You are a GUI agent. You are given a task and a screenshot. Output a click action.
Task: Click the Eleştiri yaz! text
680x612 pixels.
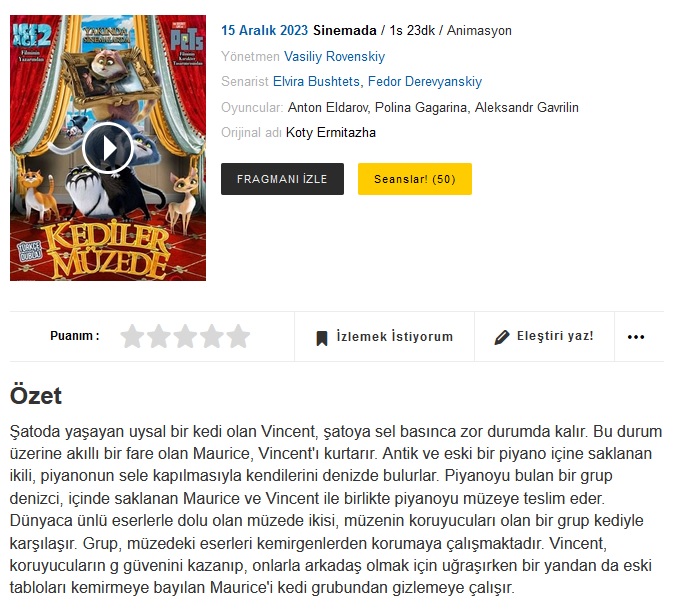pyautogui.click(x=555, y=336)
